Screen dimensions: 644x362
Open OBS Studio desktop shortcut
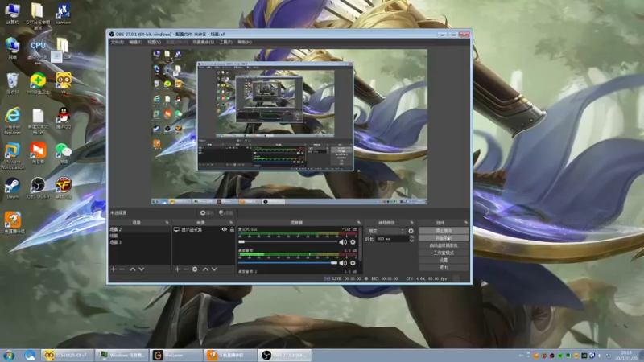click(38, 188)
